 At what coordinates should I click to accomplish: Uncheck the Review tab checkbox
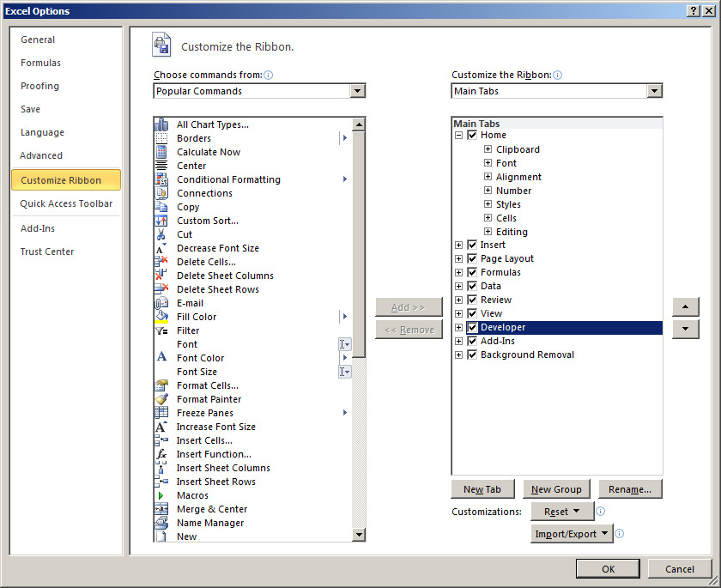point(472,300)
